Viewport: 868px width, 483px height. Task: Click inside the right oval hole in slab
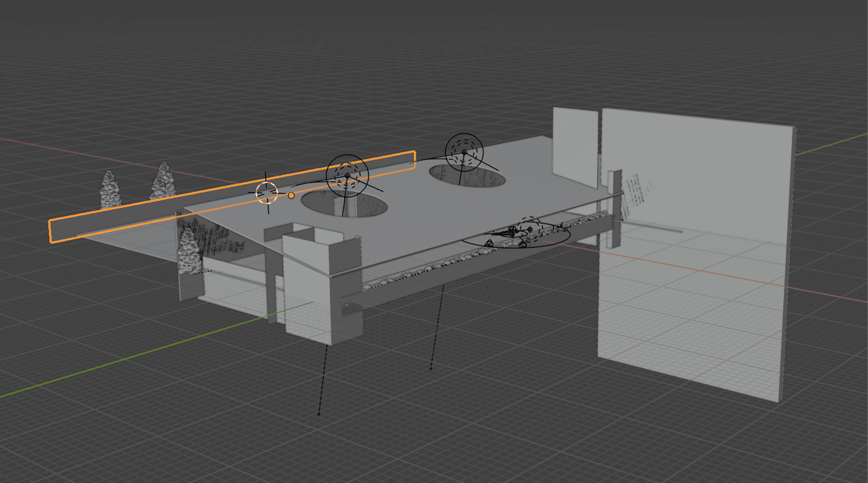pyautogui.click(x=479, y=177)
